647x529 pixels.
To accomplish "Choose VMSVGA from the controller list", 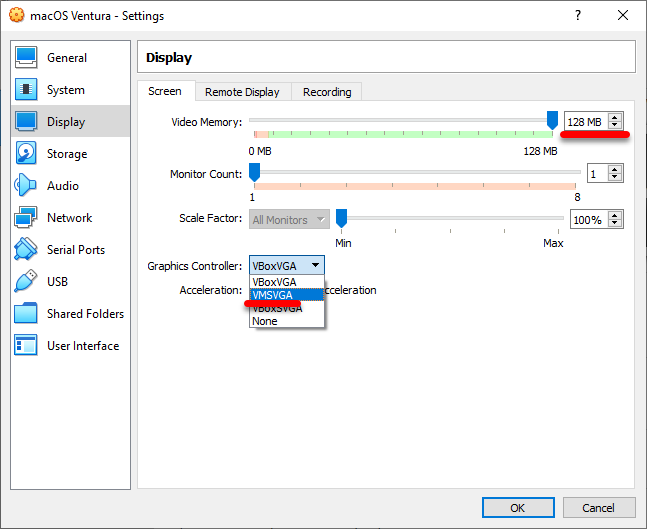I will (286, 295).
